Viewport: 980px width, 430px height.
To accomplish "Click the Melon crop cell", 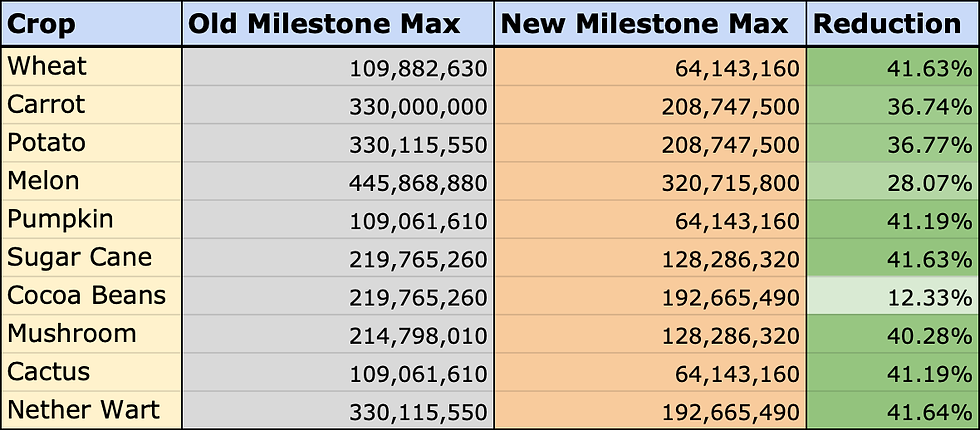I will pos(91,181).
